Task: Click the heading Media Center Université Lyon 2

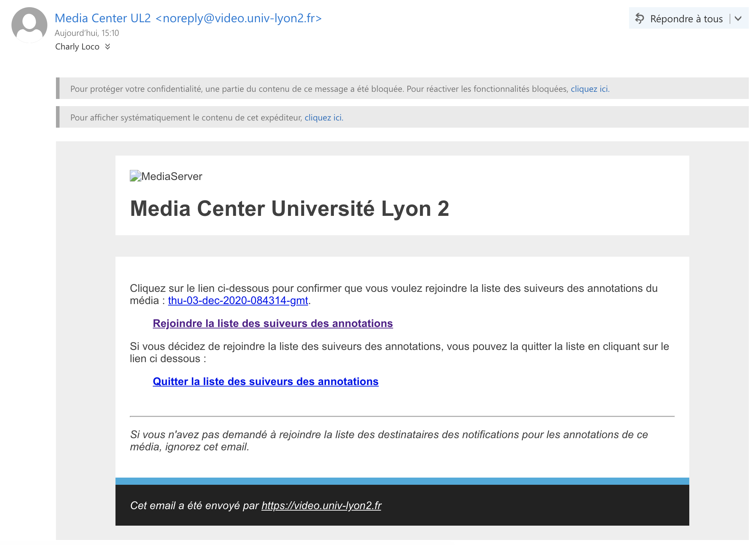Action: click(289, 209)
